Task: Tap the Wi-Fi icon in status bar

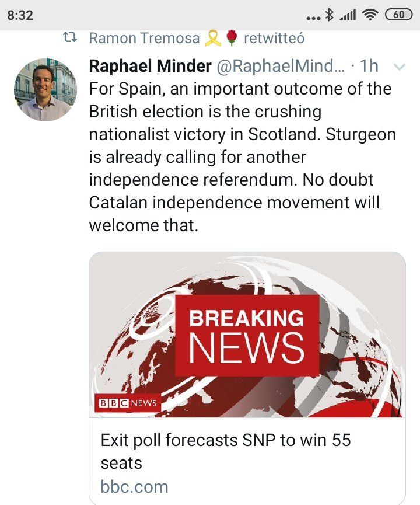Action: [x=368, y=16]
